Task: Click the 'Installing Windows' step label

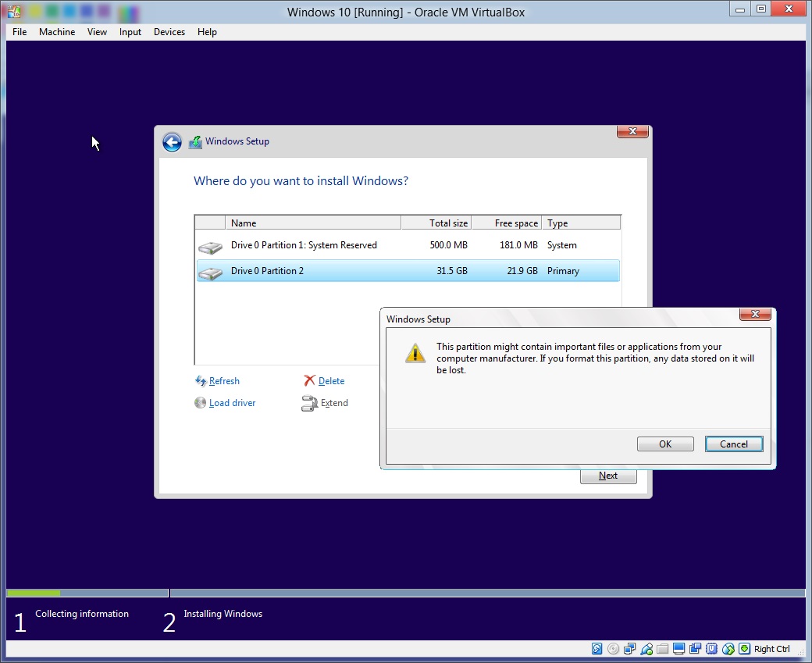Action: tap(223, 613)
